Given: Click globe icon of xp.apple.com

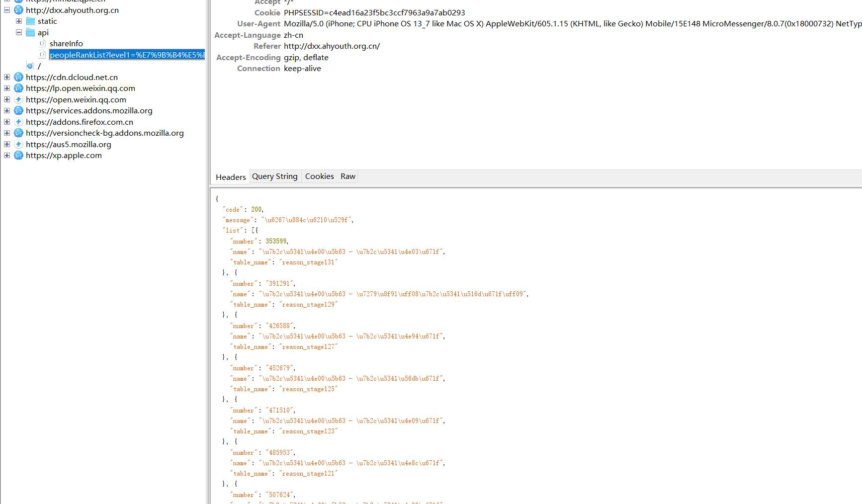Looking at the screenshot, I should click(x=18, y=155).
